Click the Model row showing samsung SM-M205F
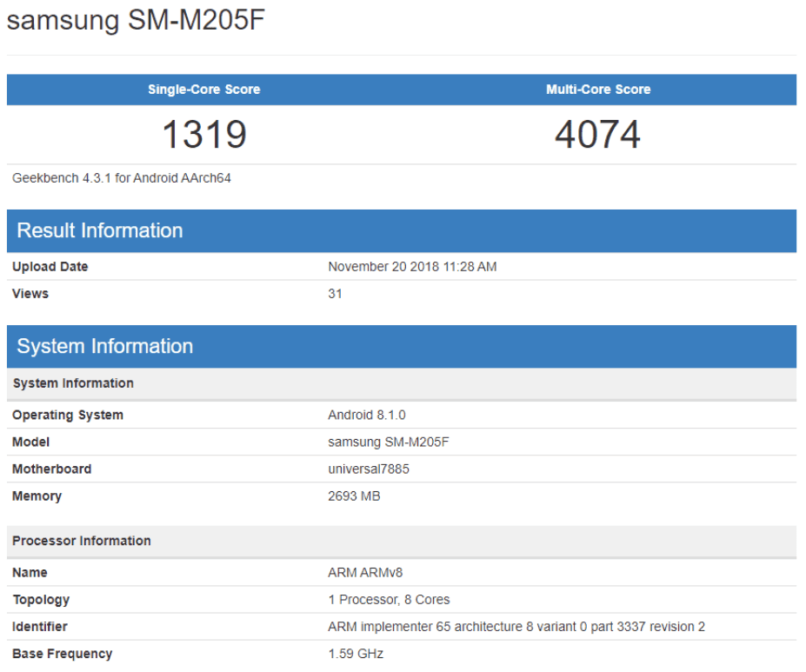Image resolution: width=806 pixels, height=672 pixels. (385, 442)
